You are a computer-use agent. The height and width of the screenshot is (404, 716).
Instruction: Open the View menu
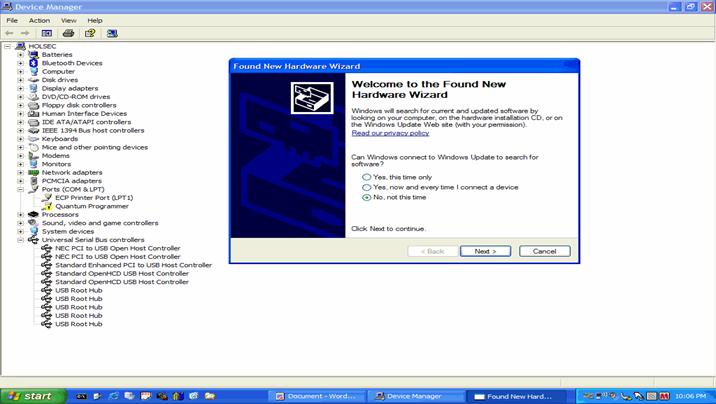click(x=69, y=21)
